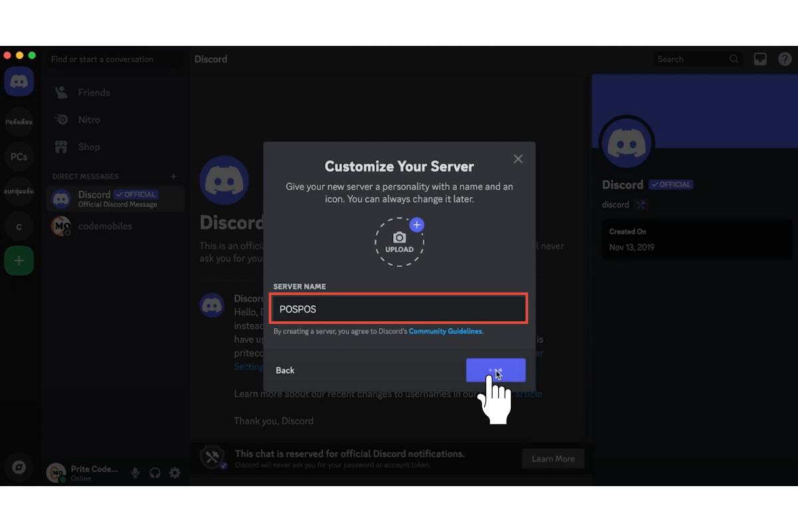Click the green Add a Server plus button
This screenshot has width=798, height=532.
pos(19,261)
